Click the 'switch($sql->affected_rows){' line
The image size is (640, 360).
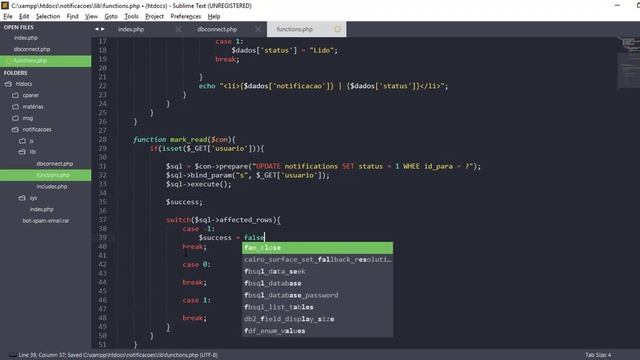tap(223, 220)
